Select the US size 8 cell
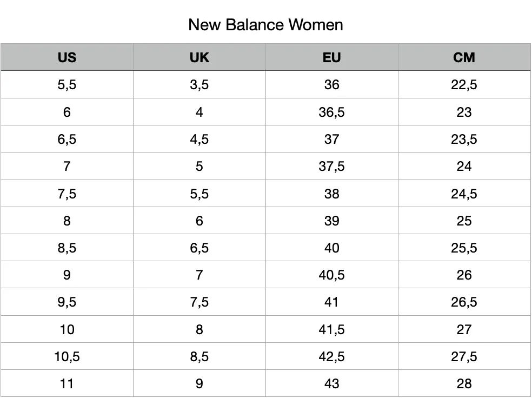Screen dimensions: 532x398 point(67,221)
